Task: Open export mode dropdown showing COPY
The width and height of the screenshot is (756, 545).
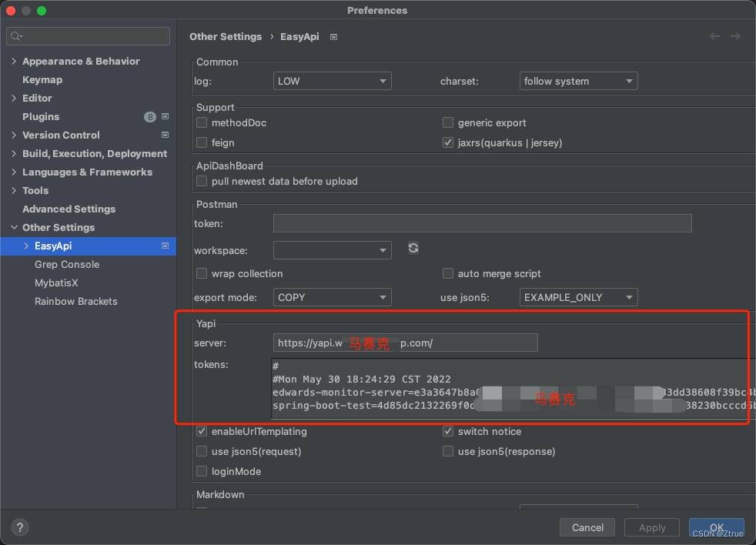Action: [x=333, y=297]
